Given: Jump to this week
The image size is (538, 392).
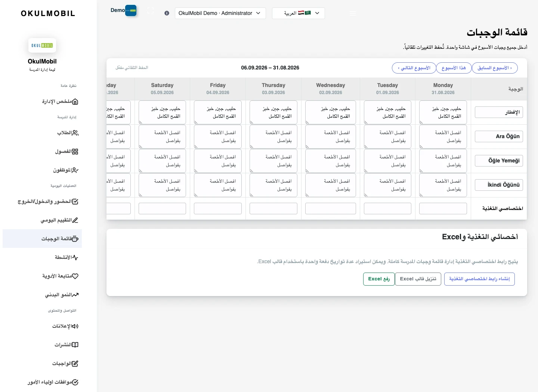Looking at the screenshot, I should [x=454, y=68].
